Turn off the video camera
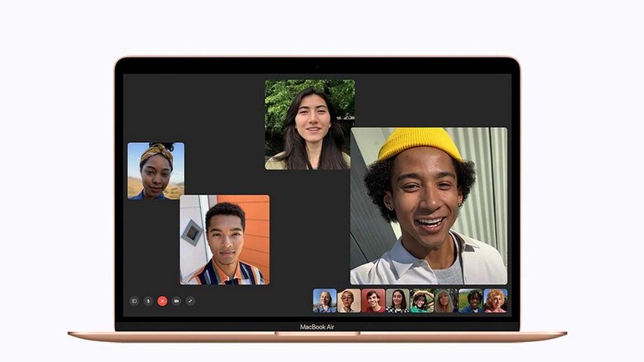Screen dimensions: 644x362 176,300
